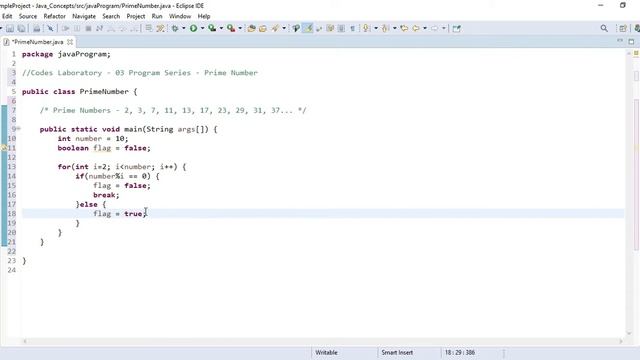Open the Run button dropdown arrow
The height and width of the screenshot is (360, 640).
[x=202, y=28]
